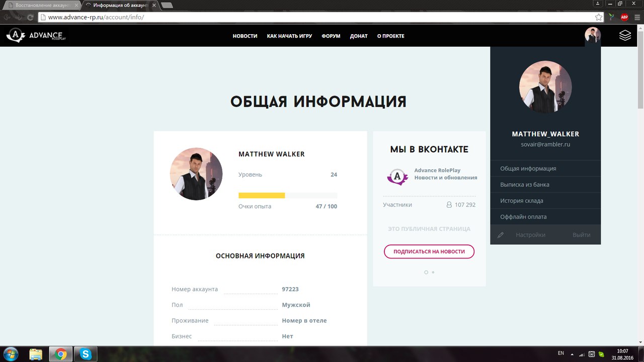Select Выписка из банка in profile menu

(545, 185)
